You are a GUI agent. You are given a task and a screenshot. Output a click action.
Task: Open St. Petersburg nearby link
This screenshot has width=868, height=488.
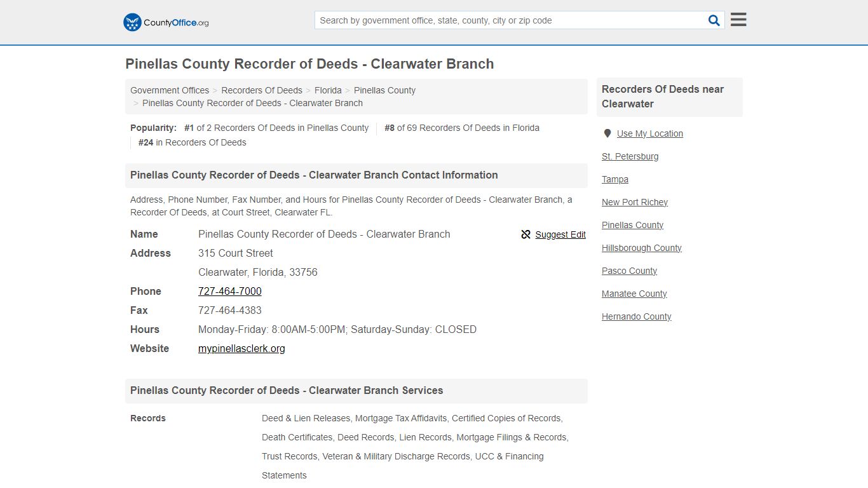click(630, 156)
